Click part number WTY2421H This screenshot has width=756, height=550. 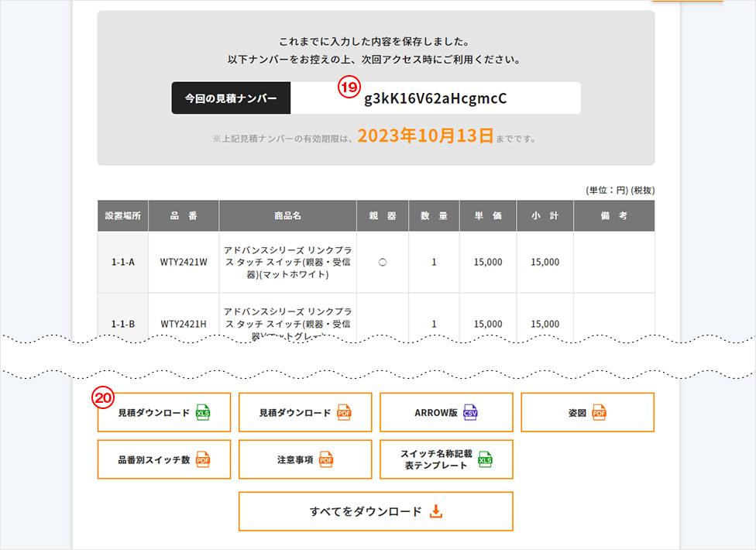tap(184, 324)
